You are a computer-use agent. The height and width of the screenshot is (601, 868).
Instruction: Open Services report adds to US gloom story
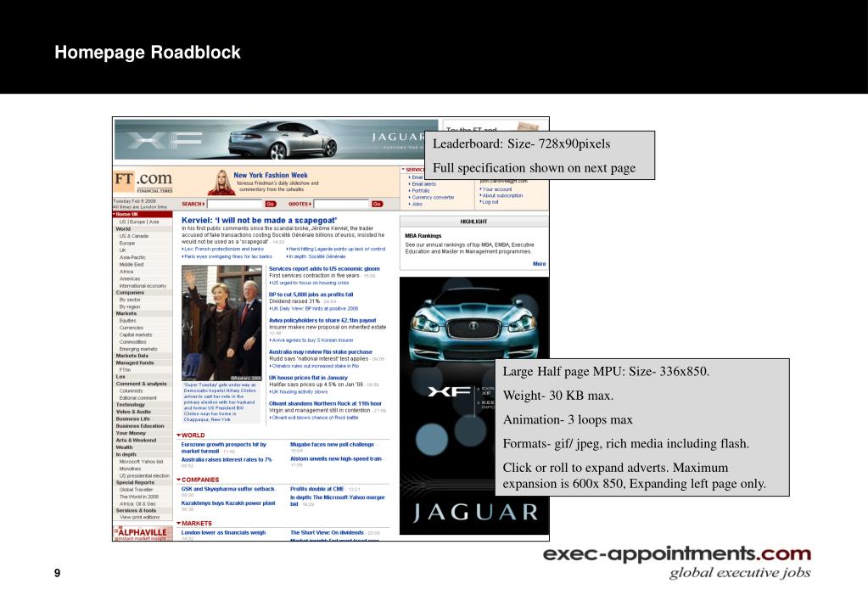pos(324,268)
